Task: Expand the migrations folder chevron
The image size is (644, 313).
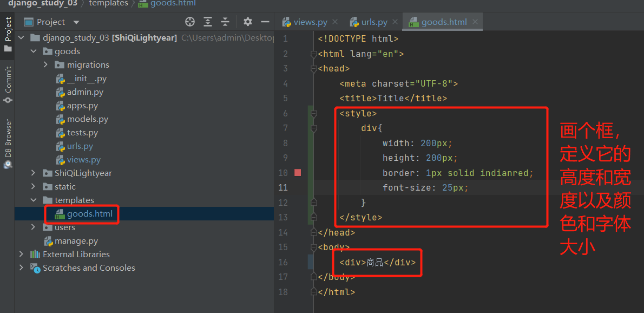Action: point(46,65)
